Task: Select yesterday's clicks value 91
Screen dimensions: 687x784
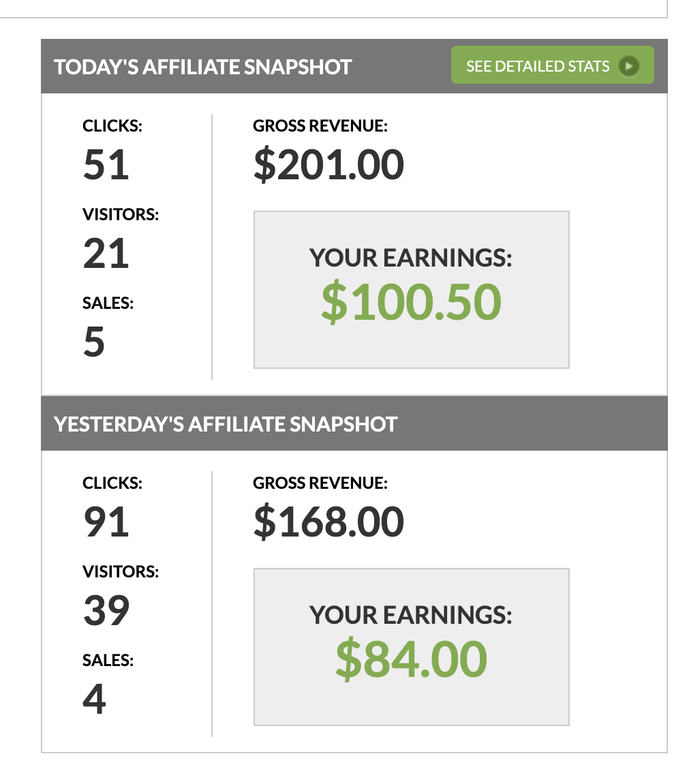Action: click(106, 522)
